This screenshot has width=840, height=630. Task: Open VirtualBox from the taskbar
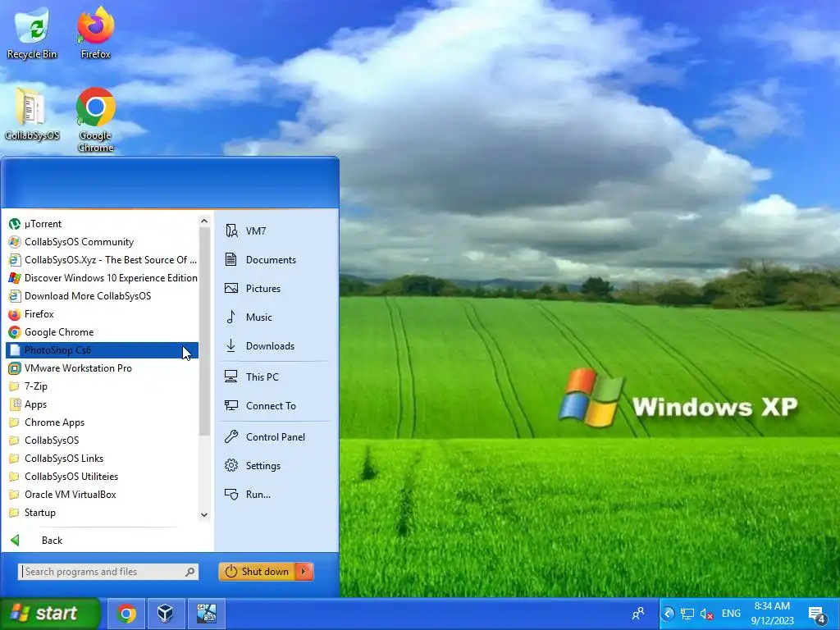pyautogui.click(x=166, y=614)
